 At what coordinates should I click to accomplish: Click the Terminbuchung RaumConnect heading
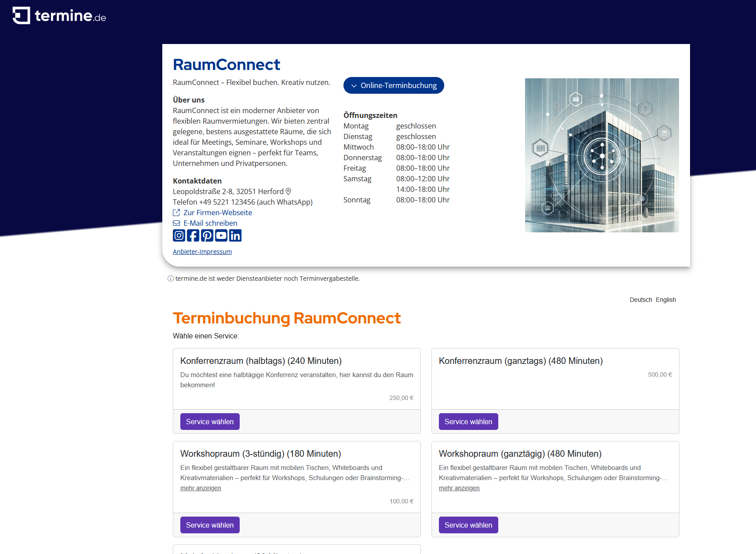pyautogui.click(x=287, y=318)
